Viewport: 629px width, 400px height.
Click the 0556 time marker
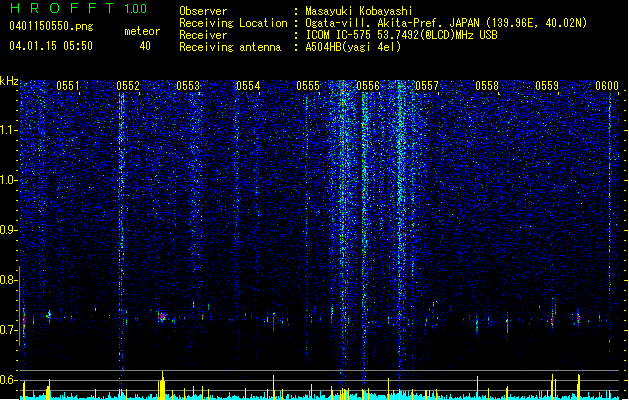coord(368,86)
